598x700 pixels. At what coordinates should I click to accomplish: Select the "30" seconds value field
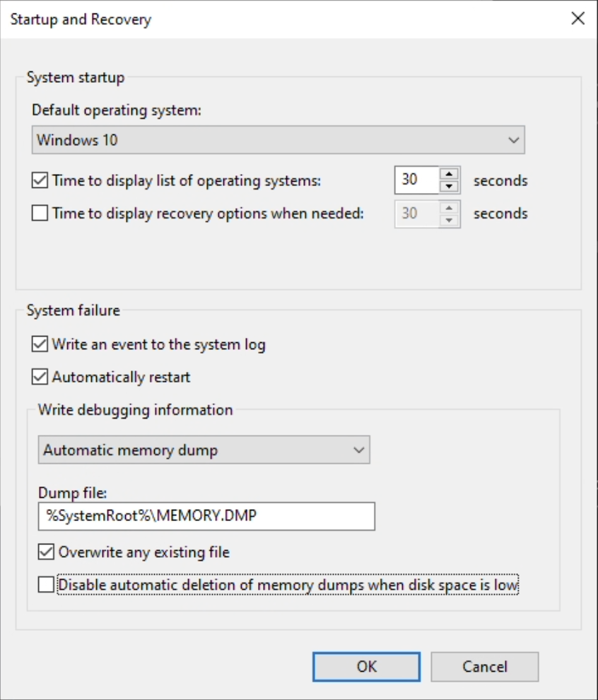click(417, 180)
